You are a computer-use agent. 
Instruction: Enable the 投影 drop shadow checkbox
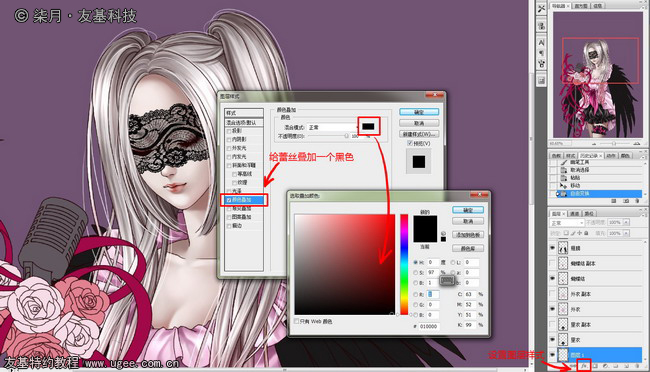pyautogui.click(x=229, y=131)
